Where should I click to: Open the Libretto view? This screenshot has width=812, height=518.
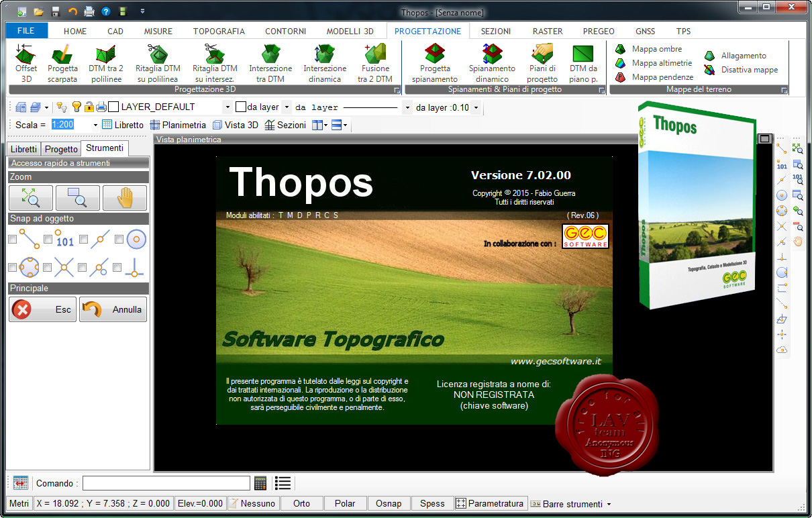(123, 125)
